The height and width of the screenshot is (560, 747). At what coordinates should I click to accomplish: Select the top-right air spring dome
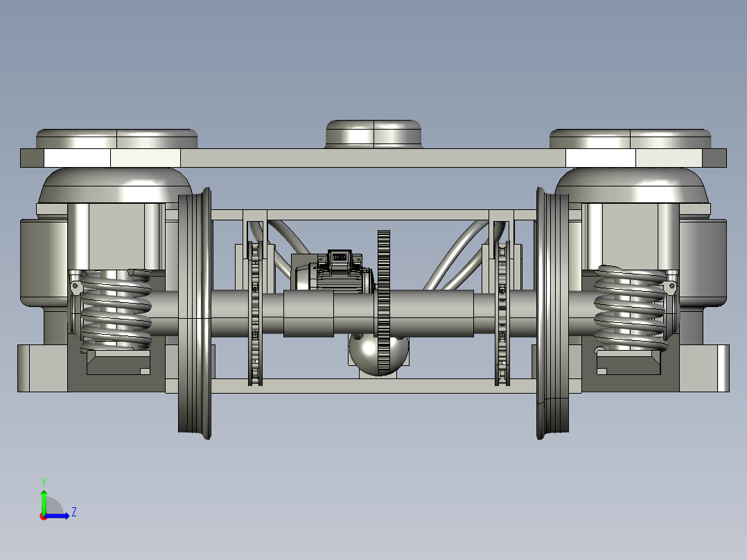[x=631, y=138]
